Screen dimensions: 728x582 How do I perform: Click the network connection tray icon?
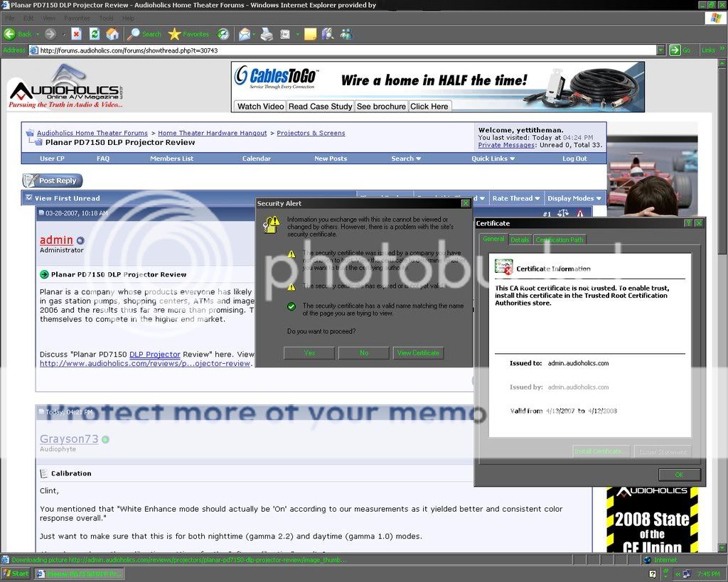[x=687, y=574]
